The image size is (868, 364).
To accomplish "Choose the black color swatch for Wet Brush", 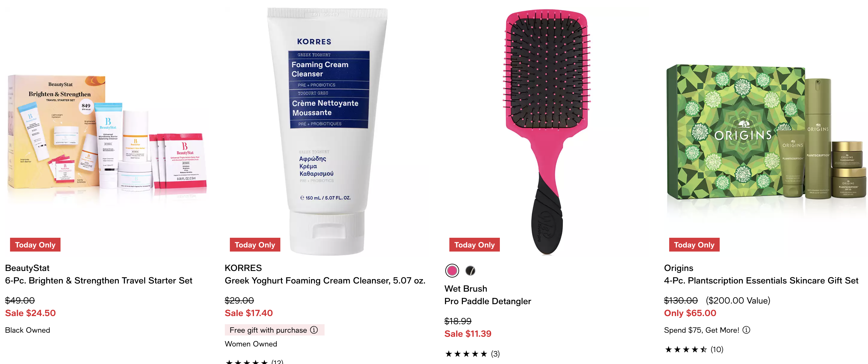I will tap(470, 270).
